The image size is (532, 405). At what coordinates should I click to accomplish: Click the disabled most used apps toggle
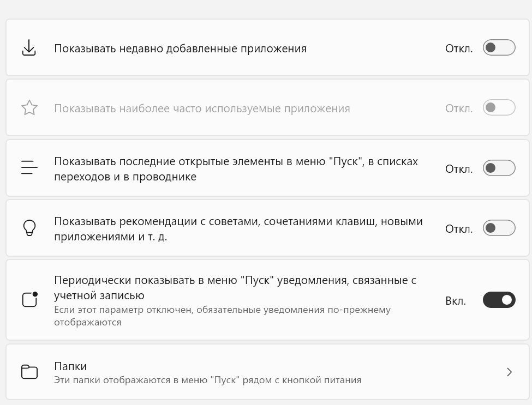(499, 108)
